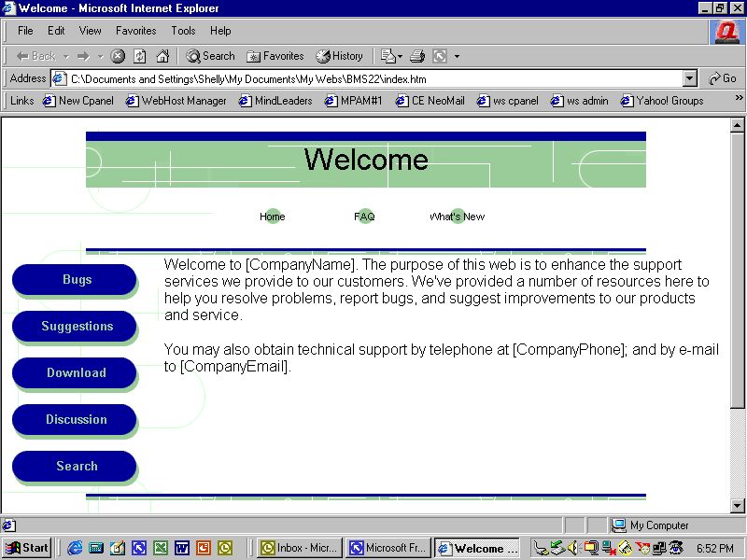
Task: Show more Links with chevron
Action: pyautogui.click(x=739, y=98)
